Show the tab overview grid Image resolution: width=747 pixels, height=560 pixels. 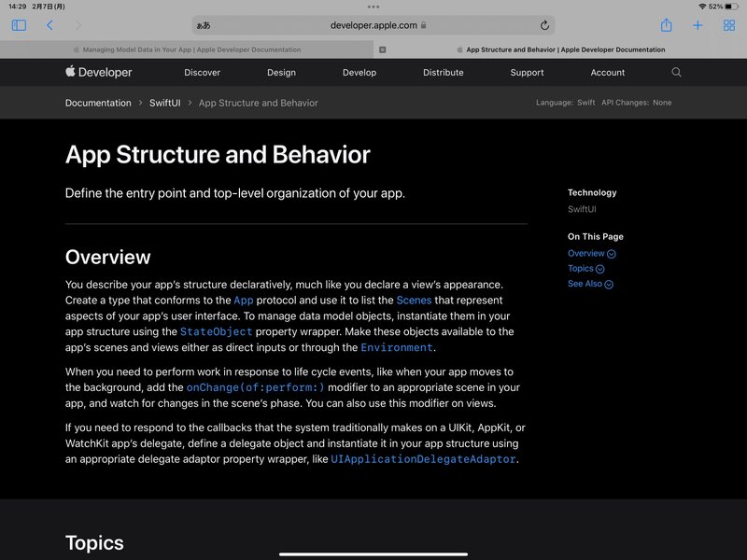point(729,25)
